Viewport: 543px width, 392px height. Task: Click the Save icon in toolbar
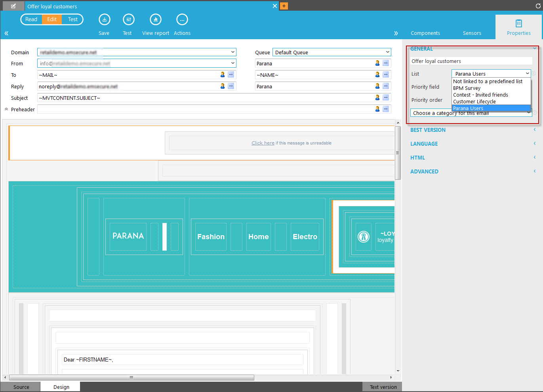click(104, 19)
